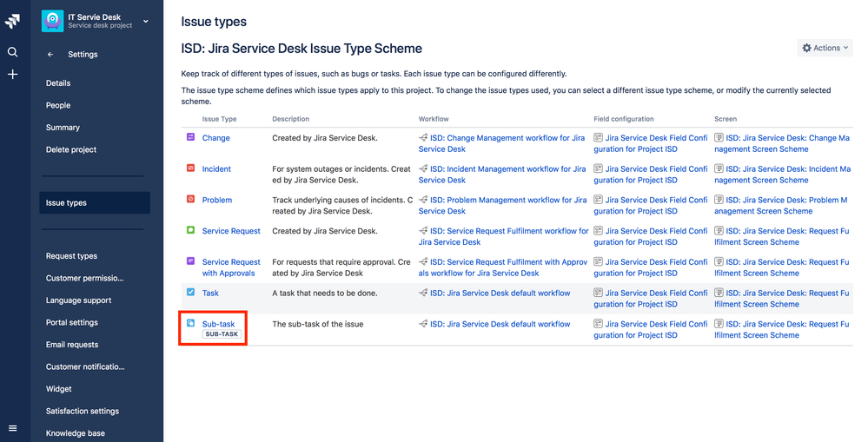
Task: Click the plus create icon
Action: click(13, 74)
